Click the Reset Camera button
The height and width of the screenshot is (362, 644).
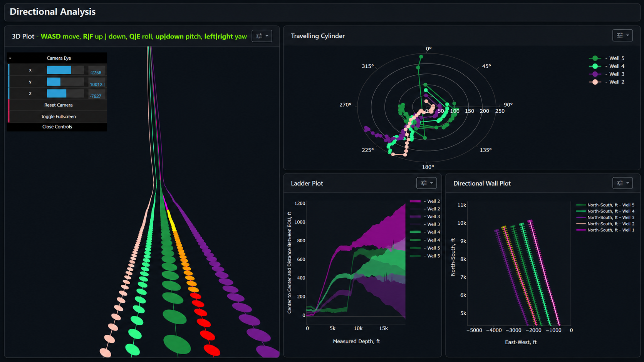point(58,105)
